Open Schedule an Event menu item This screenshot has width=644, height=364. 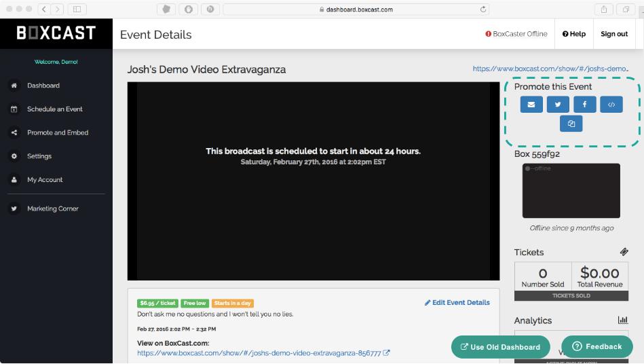pyautogui.click(x=54, y=109)
